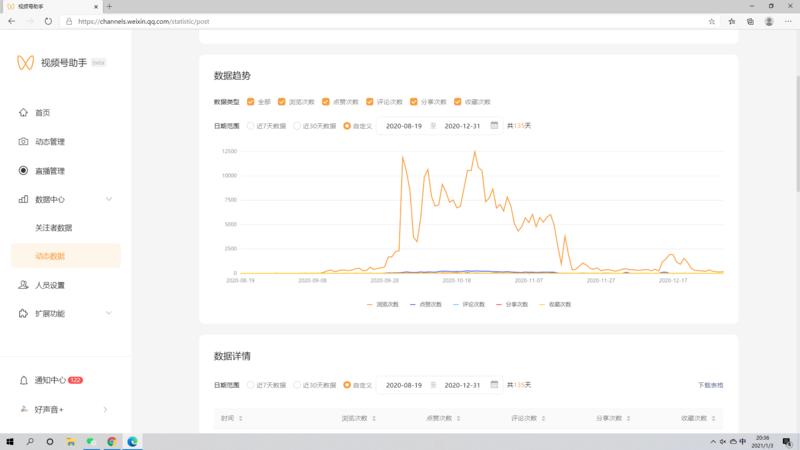Sort table by 分享次数 column arrows
Screen dimensions: 800x450
(629, 418)
